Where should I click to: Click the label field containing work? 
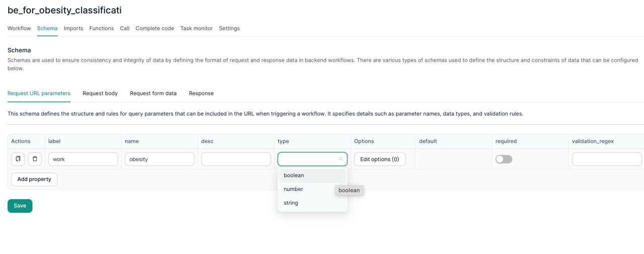83,159
